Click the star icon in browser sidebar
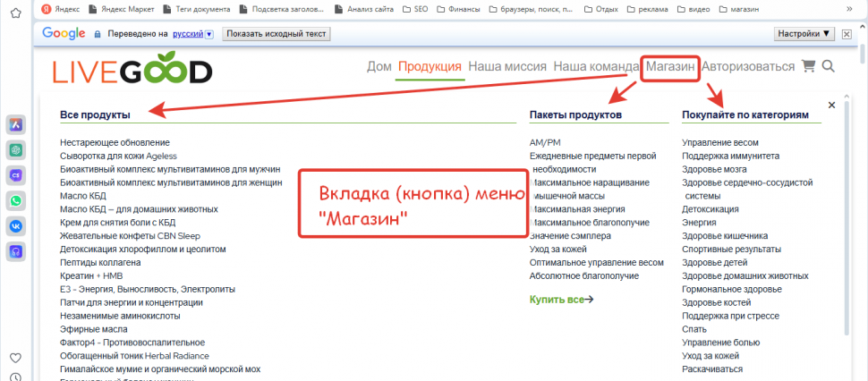The image size is (868, 381). 16,13
